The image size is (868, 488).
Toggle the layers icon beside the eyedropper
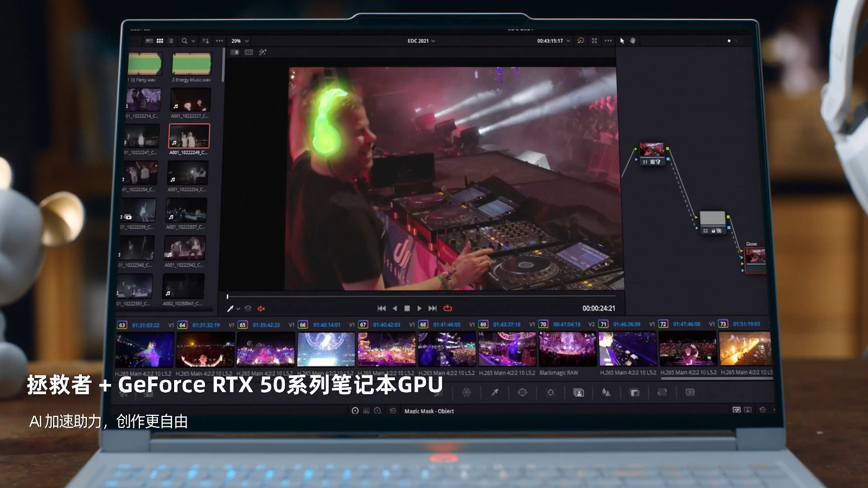248,309
